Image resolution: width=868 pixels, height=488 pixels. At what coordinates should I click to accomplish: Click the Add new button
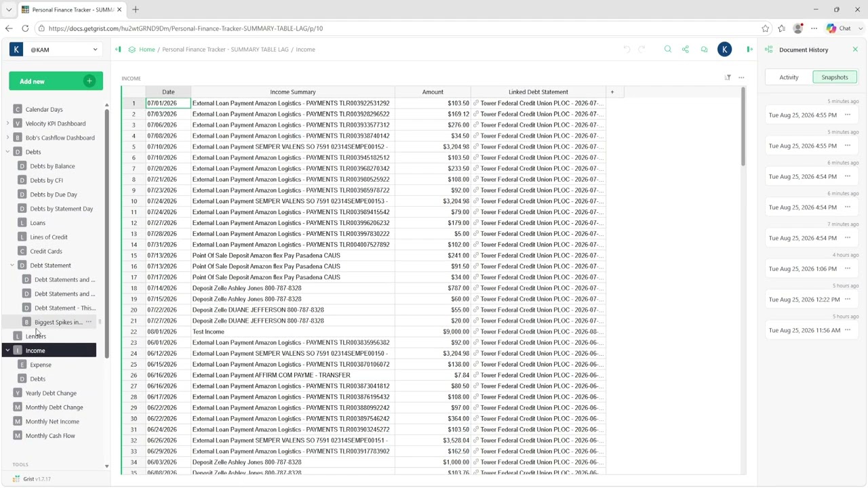click(x=56, y=81)
